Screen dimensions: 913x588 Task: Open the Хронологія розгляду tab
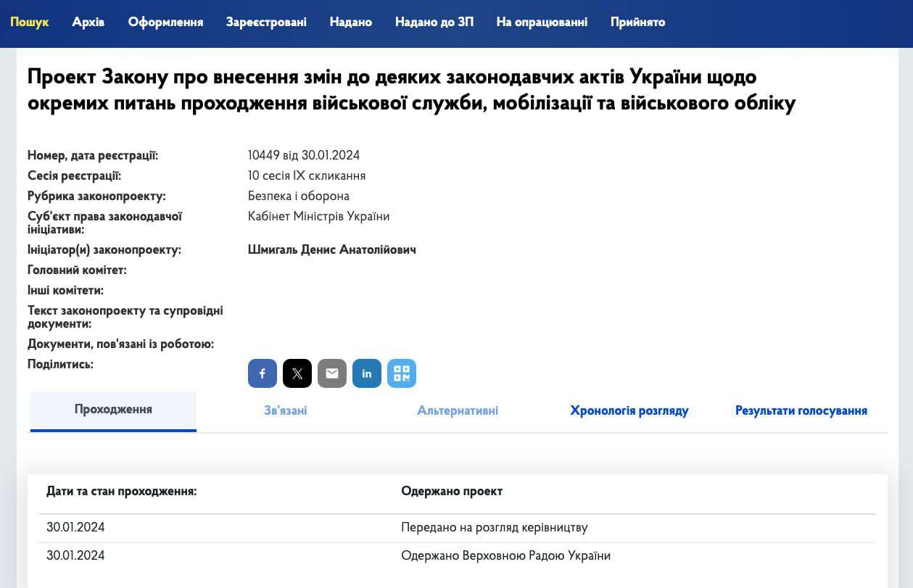[x=629, y=411]
